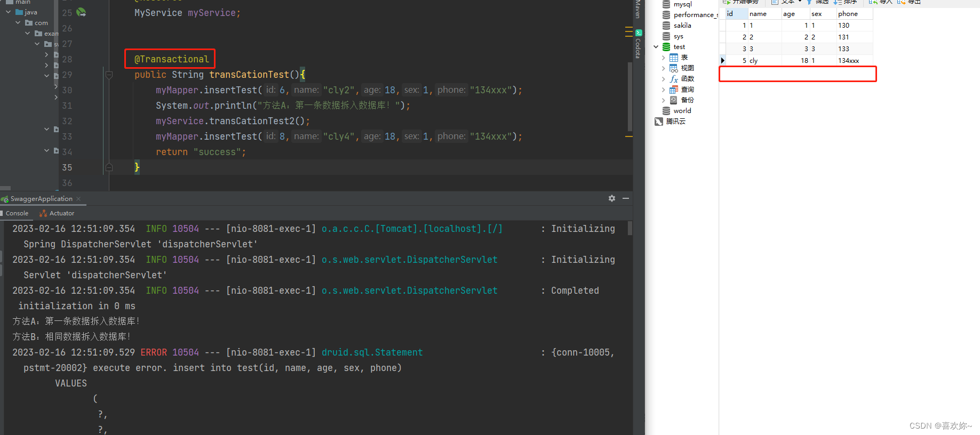Fold the method at line 29 gutter toggle
The image size is (980, 435).
[x=109, y=75]
